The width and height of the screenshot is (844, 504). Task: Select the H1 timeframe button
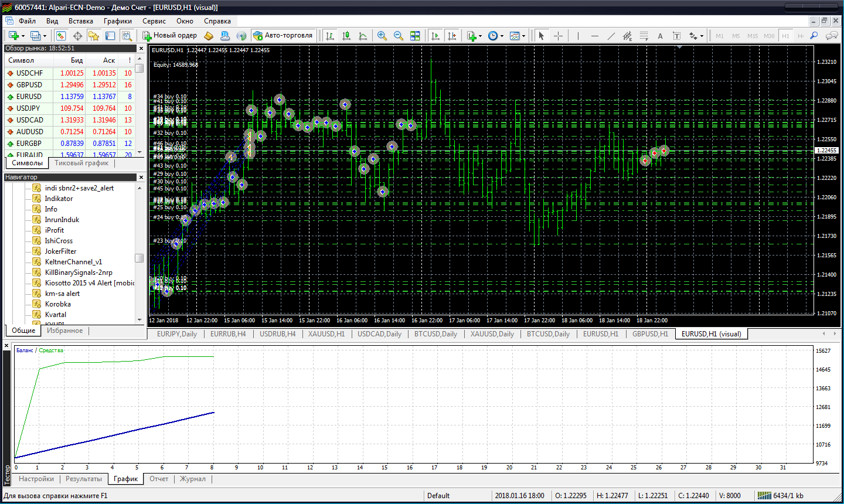pyautogui.click(x=785, y=36)
